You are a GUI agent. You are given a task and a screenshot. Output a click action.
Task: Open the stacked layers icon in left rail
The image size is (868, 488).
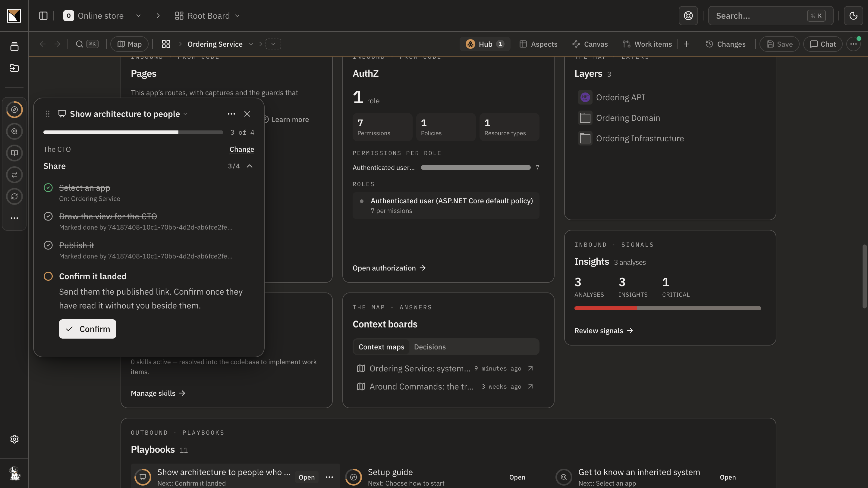pos(14,46)
